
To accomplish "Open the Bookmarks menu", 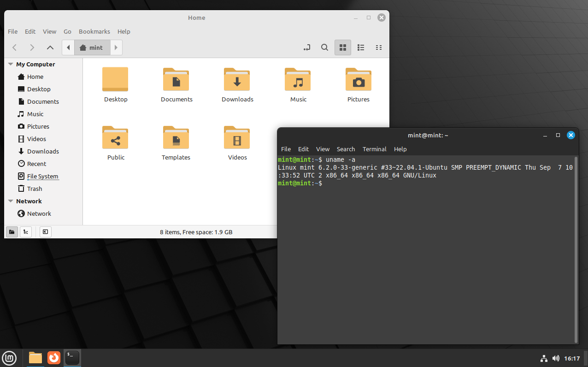I will [94, 31].
